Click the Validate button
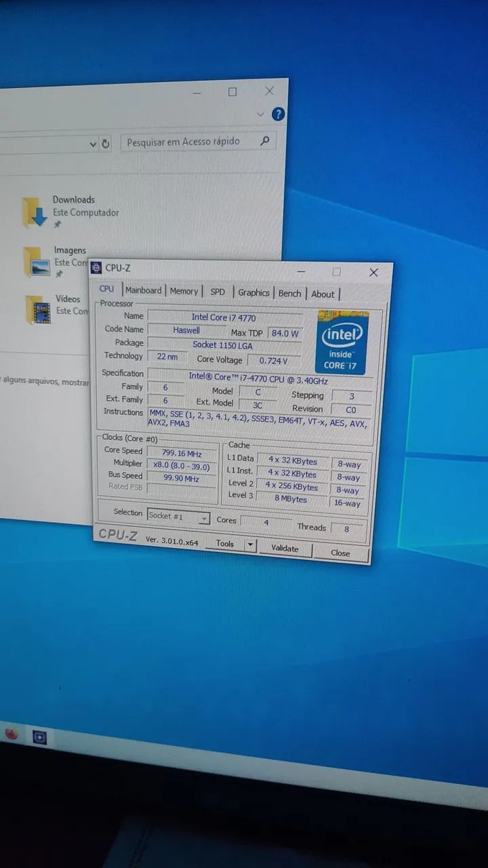Image resolution: width=488 pixels, height=868 pixels. [x=285, y=548]
